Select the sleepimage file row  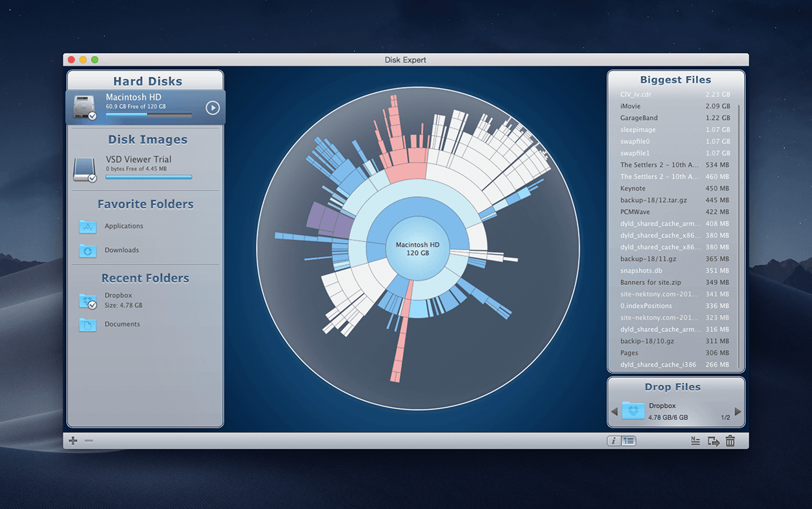coord(675,130)
